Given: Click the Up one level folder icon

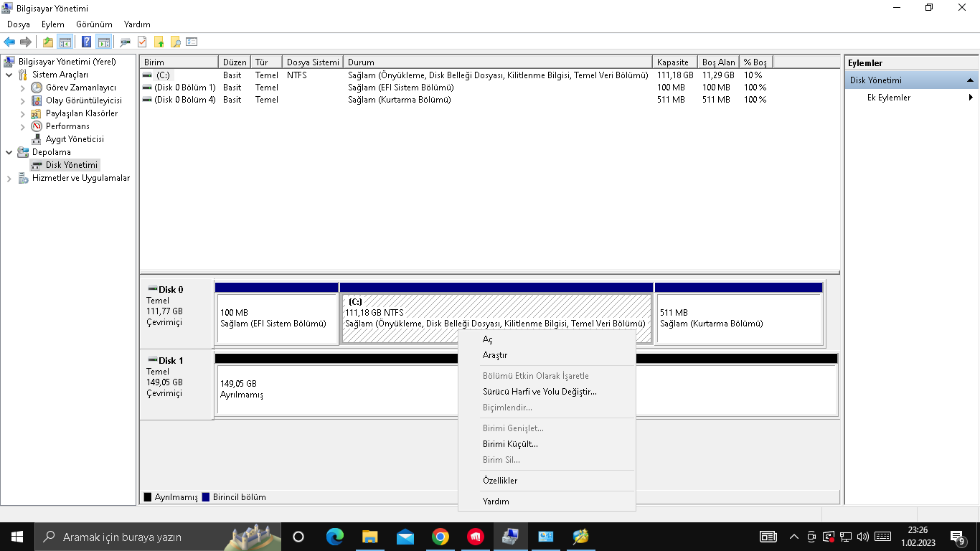Looking at the screenshot, I should (47, 42).
